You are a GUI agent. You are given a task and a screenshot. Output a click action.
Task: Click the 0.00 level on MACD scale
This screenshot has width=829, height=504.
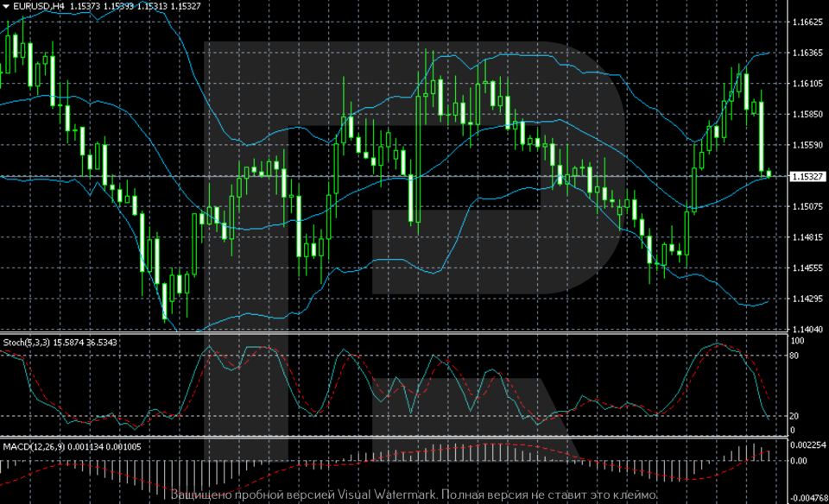click(799, 461)
